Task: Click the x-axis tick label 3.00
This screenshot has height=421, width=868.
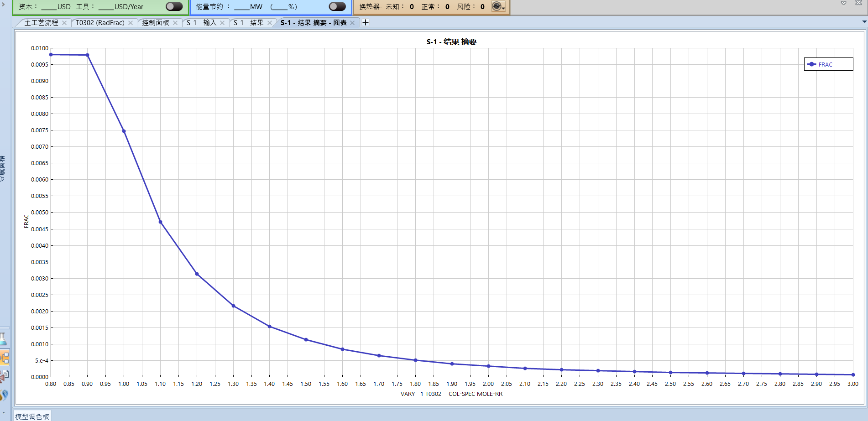Action: pos(853,384)
